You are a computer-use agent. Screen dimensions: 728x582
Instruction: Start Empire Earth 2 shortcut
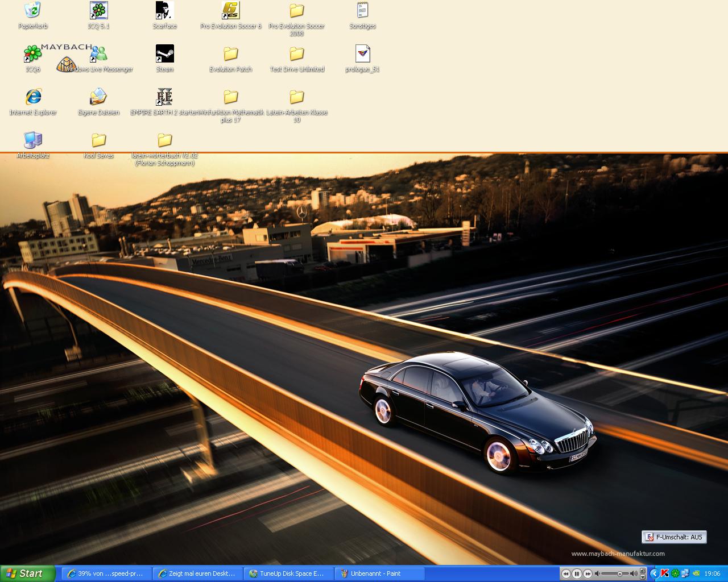165,102
